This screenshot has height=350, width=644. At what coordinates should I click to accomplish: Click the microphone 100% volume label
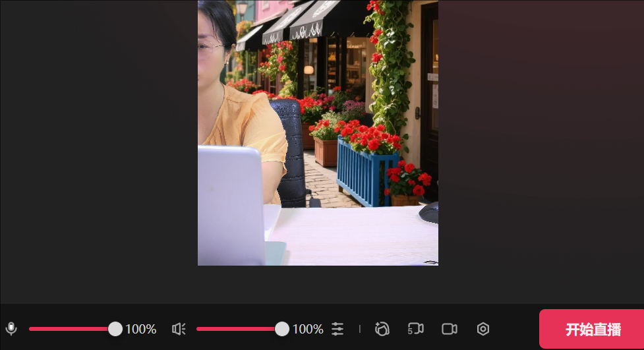141,329
